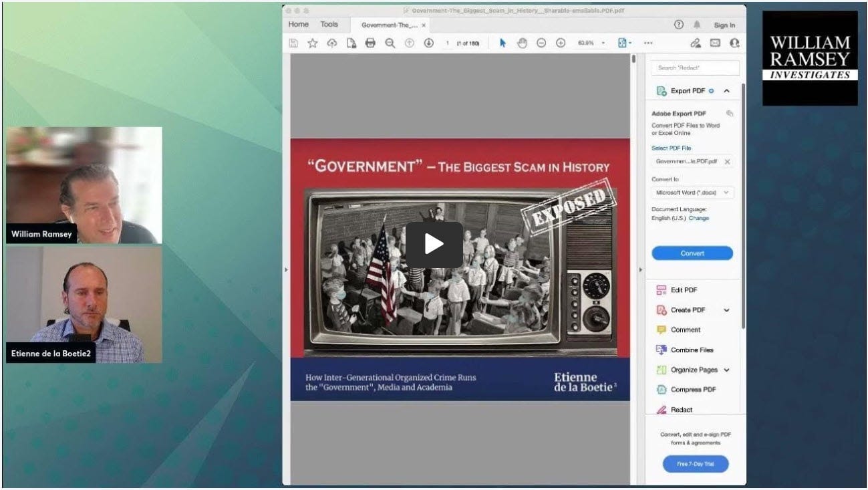
Task: Choose the arrow selection tool
Action: point(502,43)
